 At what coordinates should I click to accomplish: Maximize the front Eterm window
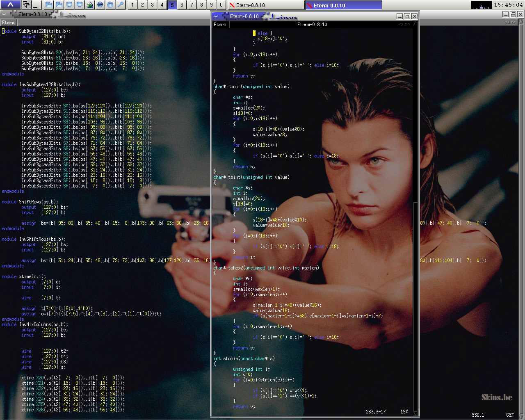(x=407, y=16)
